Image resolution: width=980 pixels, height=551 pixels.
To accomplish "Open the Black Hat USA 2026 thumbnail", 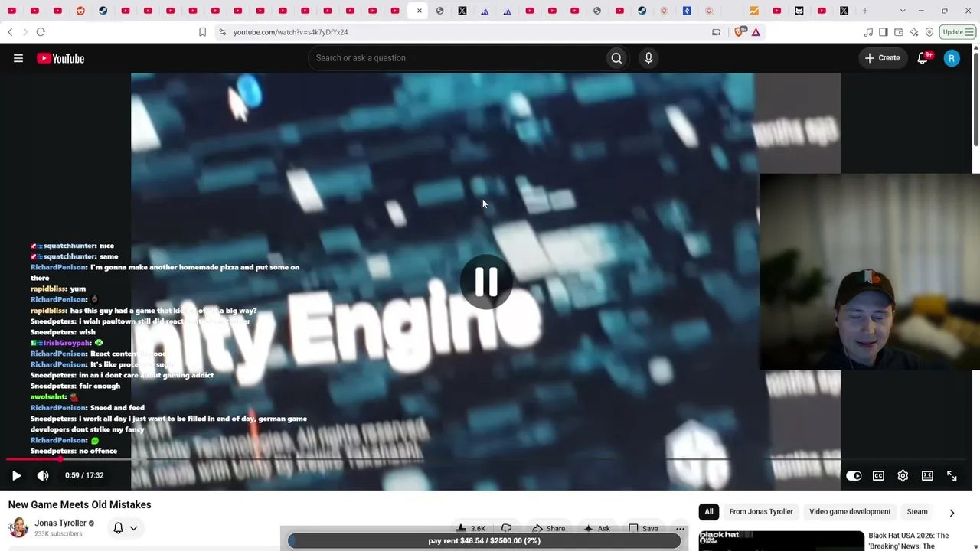I will (x=780, y=540).
